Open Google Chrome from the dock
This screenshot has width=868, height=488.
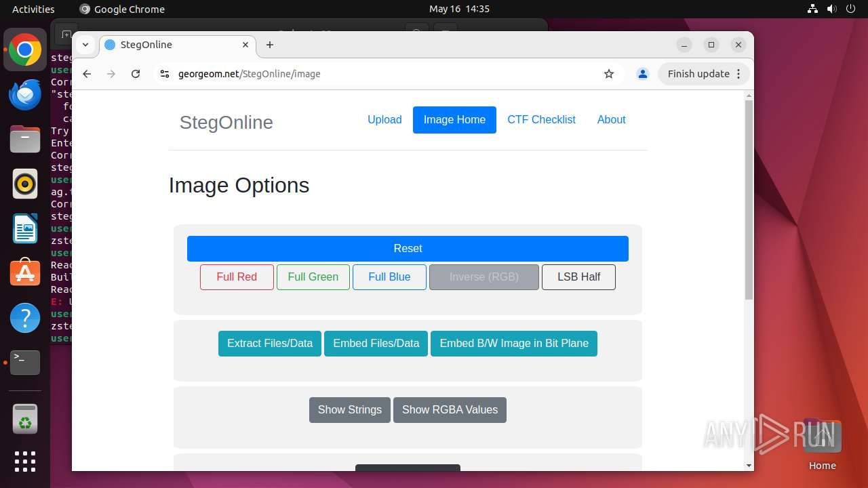(25, 50)
